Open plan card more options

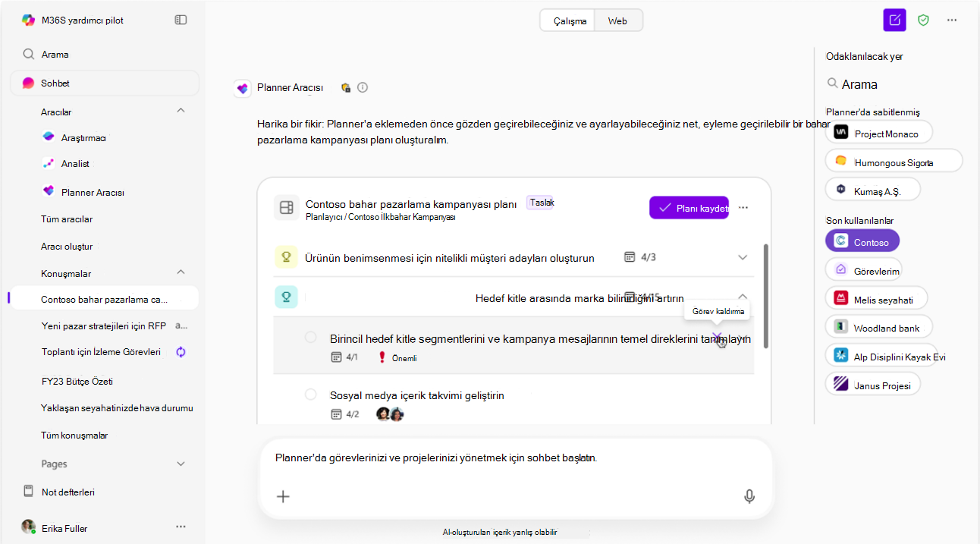(743, 208)
